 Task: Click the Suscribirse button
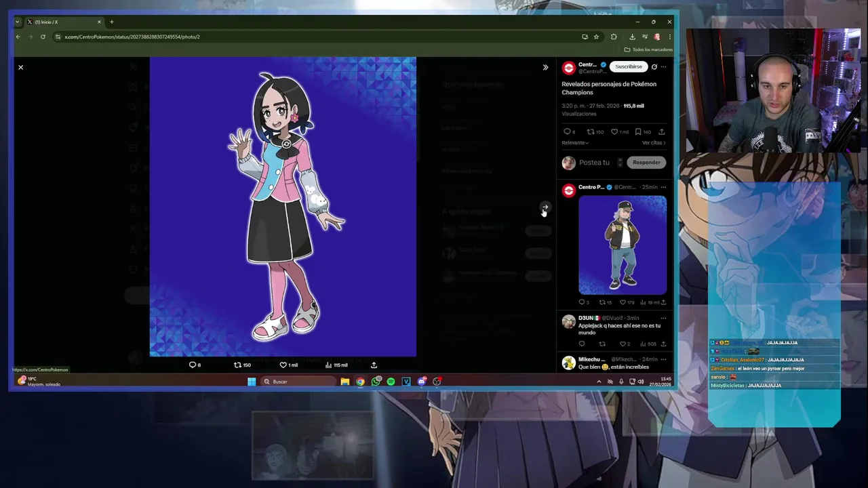coord(628,66)
